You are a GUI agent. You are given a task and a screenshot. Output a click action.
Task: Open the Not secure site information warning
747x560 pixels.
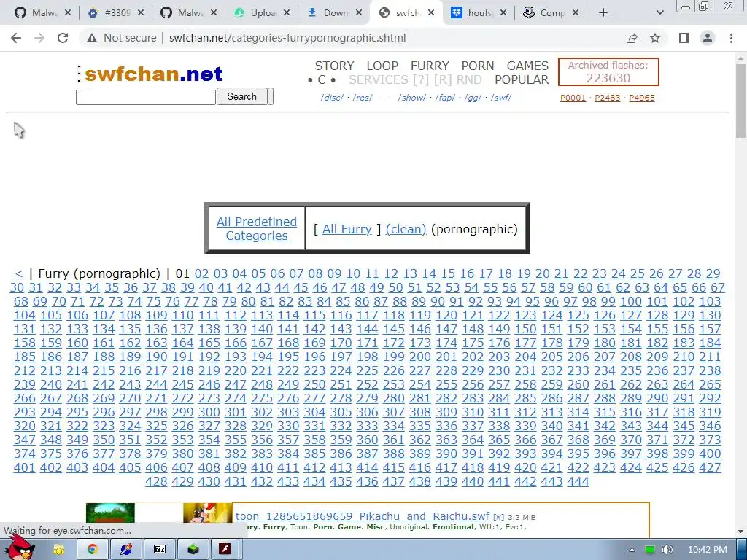coord(122,38)
